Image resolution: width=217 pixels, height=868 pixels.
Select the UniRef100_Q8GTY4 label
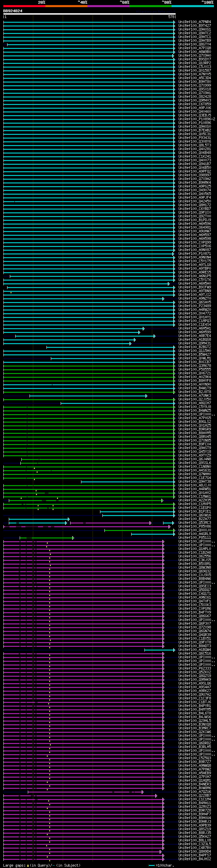pos(195,45)
